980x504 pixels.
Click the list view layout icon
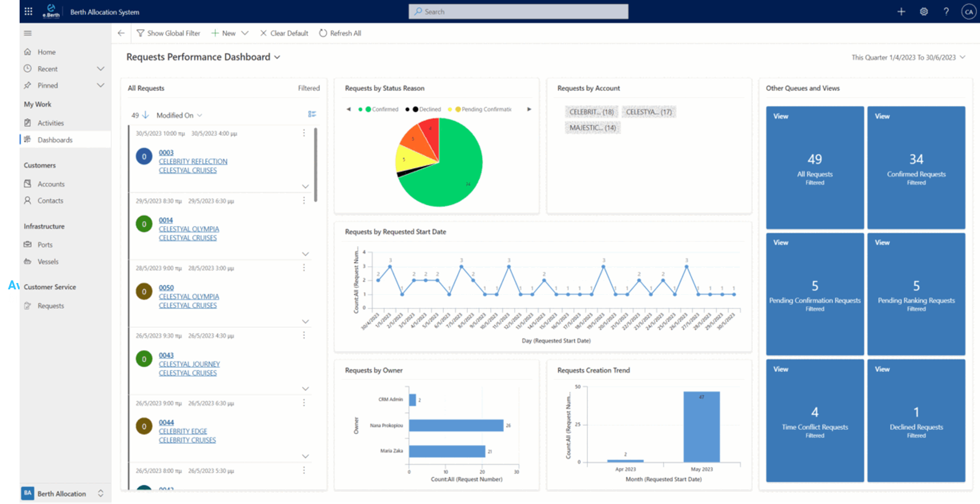point(312,114)
